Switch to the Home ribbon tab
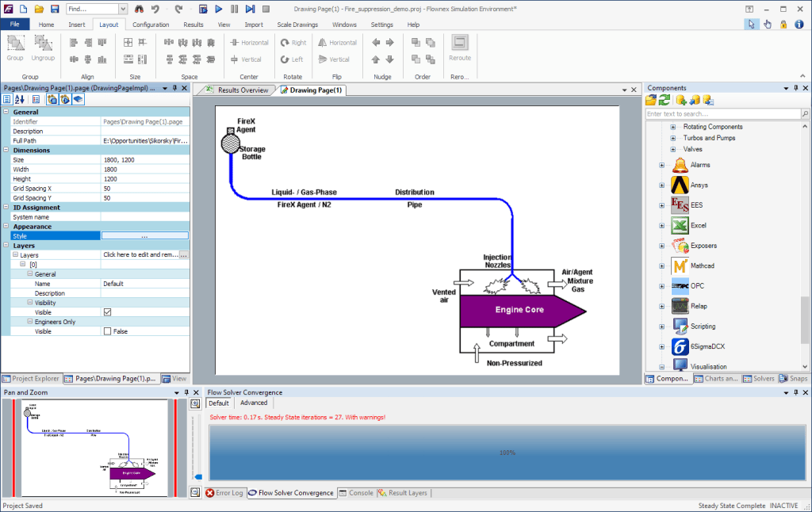This screenshot has height=512, width=812. 46,25
